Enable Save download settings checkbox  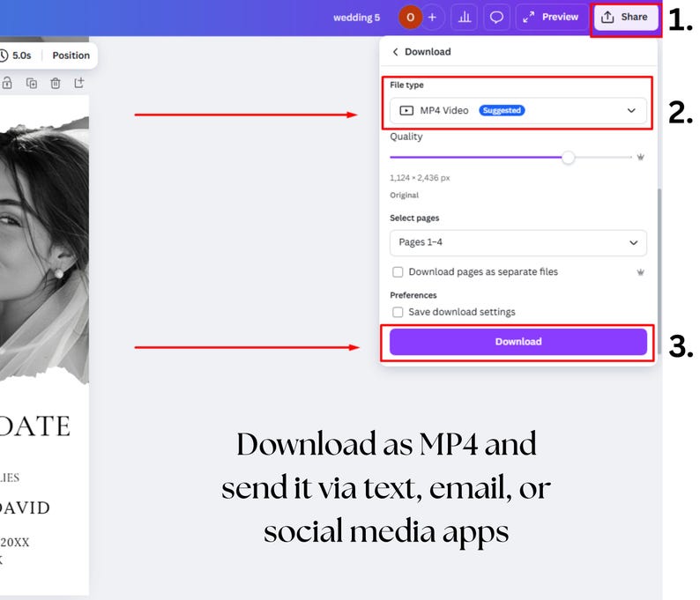coord(398,312)
